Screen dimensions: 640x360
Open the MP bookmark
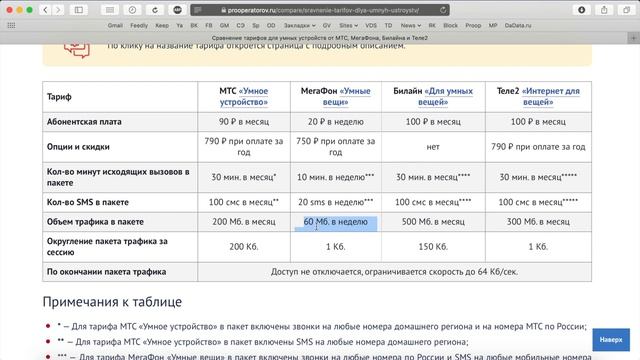click(x=493, y=25)
